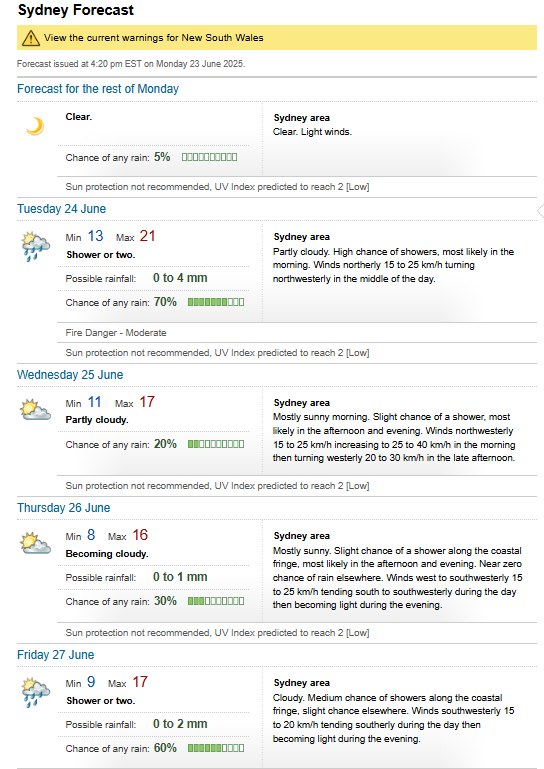Click Wednesday's 20% rain chance bar
The image size is (544, 769).
tap(216, 444)
